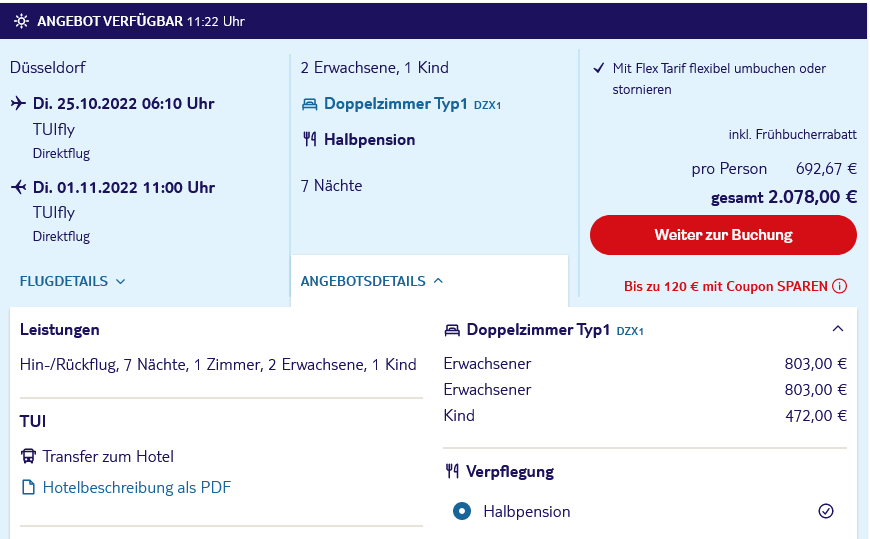Expand the Flugdetails section

click(x=72, y=281)
